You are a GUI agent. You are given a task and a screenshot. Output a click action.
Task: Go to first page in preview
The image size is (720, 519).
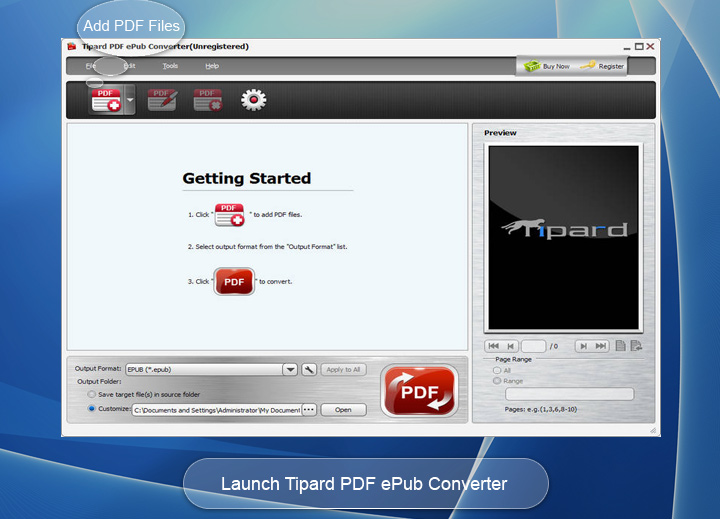pyautogui.click(x=494, y=346)
